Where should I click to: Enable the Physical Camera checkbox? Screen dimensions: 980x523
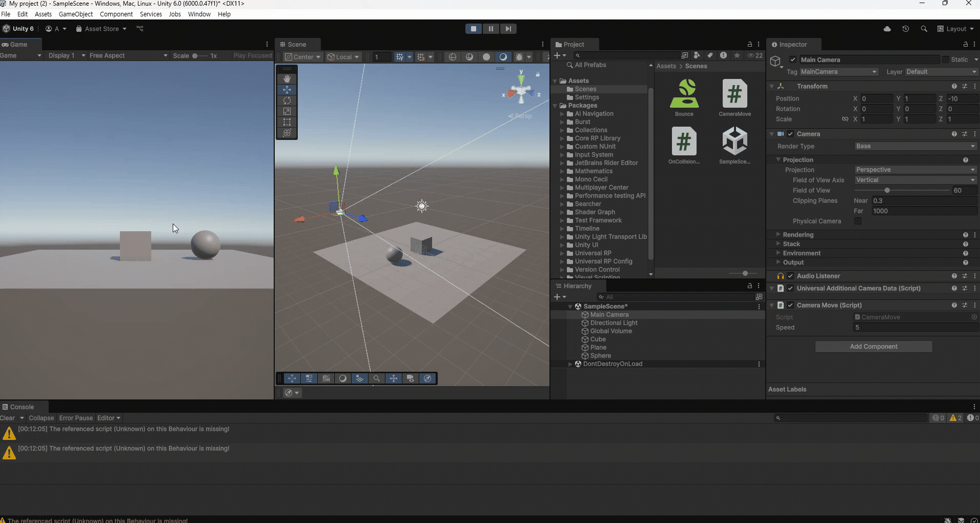[857, 222]
